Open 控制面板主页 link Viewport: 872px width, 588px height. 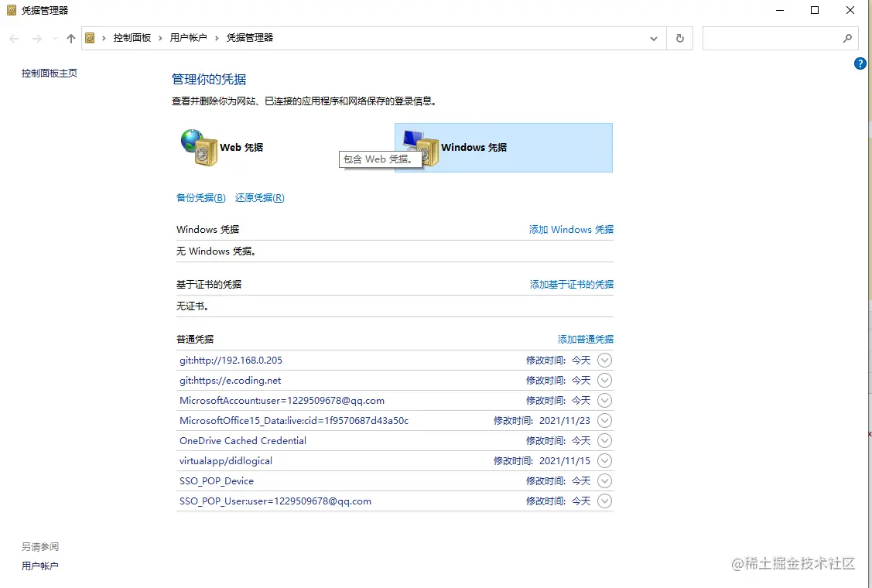point(50,73)
